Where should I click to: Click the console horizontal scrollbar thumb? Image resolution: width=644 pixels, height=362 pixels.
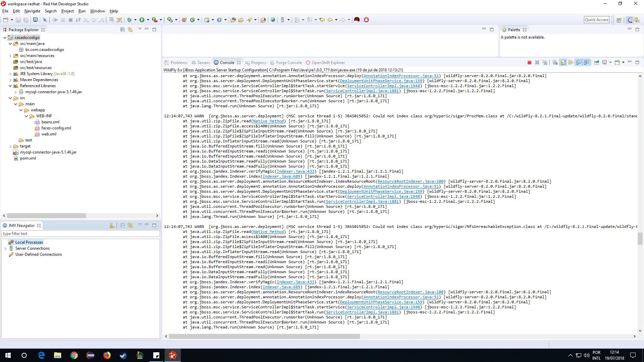point(264,336)
